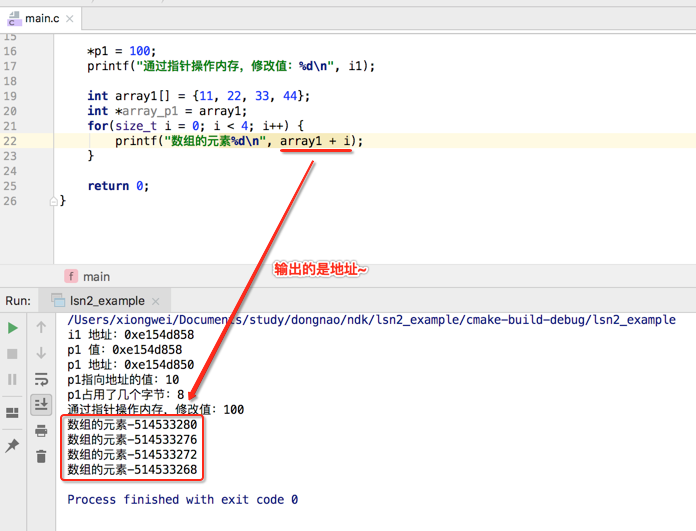Move up the stack trace arrow
This screenshot has height=531, width=696.
pyautogui.click(x=41, y=328)
